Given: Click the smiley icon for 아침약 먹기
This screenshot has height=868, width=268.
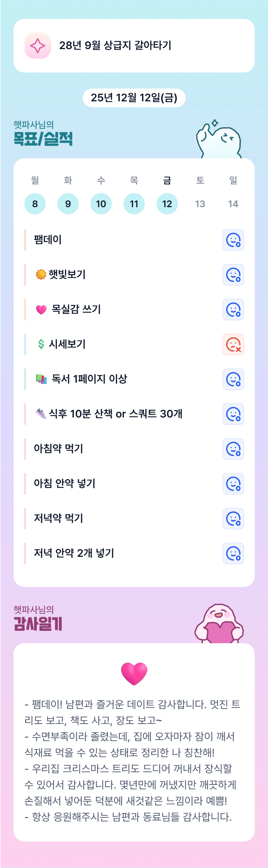Looking at the screenshot, I should click(233, 449).
